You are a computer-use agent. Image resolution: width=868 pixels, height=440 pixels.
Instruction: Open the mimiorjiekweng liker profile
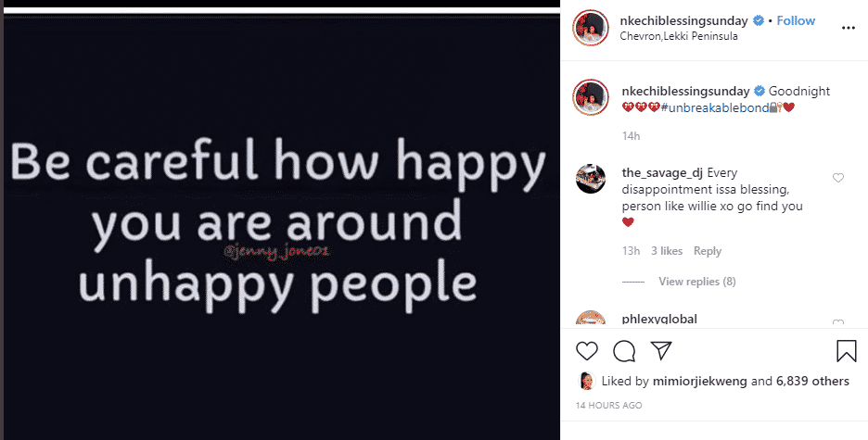[702, 381]
